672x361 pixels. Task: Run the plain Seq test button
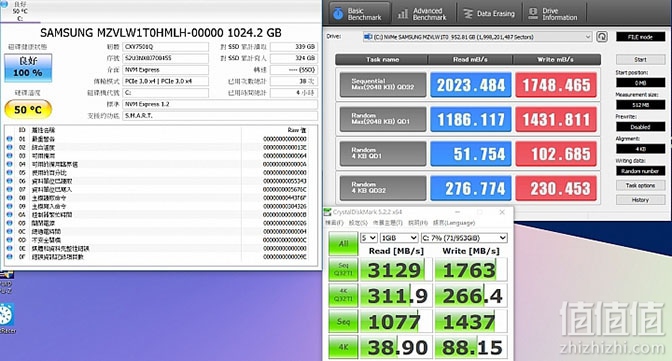pyautogui.click(x=343, y=321)
